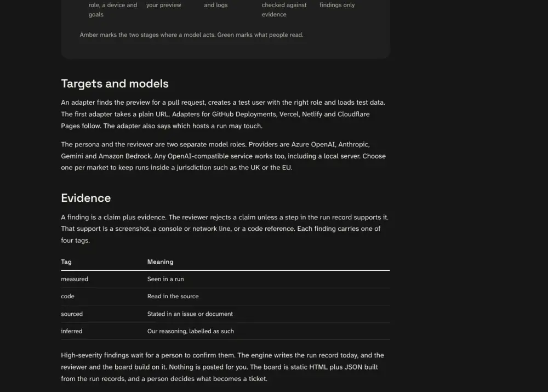Select the 'Tag' column header
548x392 pixels.
tap(66, 262)
